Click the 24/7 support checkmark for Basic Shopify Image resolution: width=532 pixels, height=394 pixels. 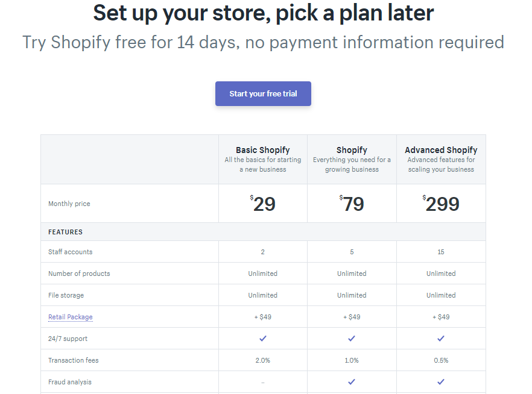pos(263,339)
